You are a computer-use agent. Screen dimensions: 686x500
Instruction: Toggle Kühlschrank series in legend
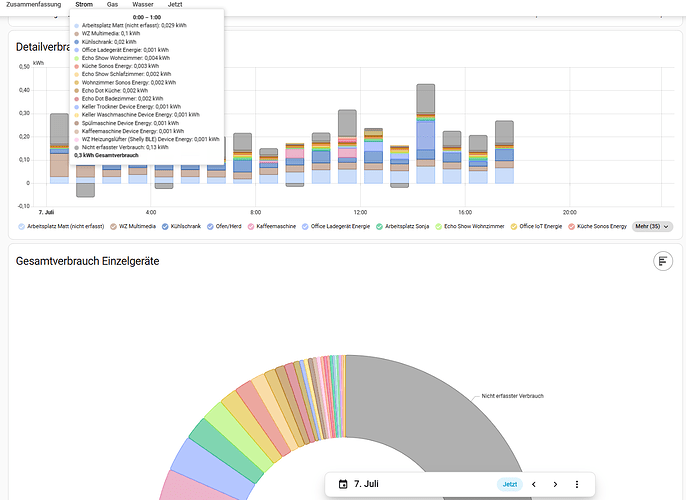(181, 226)
